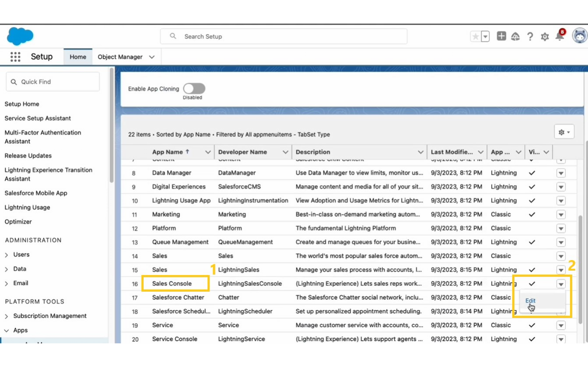
Task: Open Release Updates in sidebar
Action: [x=28, y=156]
